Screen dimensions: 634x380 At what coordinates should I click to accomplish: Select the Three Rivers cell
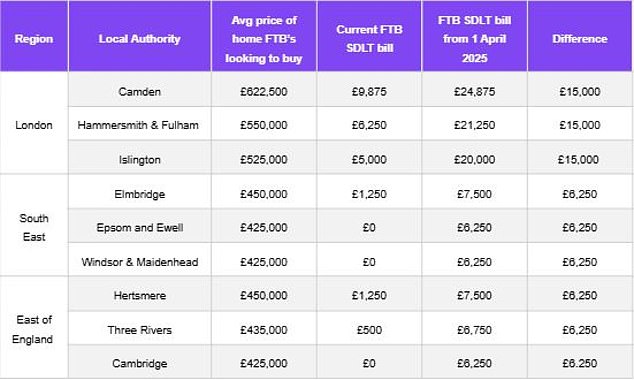click(139, 328)
